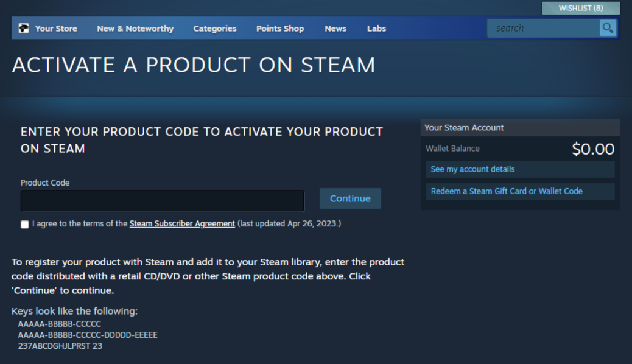Open the Your Store menu
Viewport: 632px width, 364px height.
[56, 29]
